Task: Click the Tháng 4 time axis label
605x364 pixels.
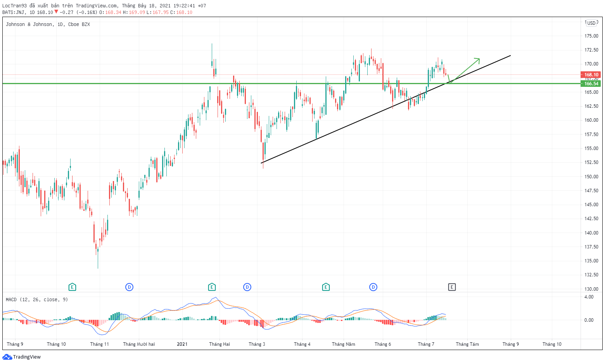Action: click(302, 344)
